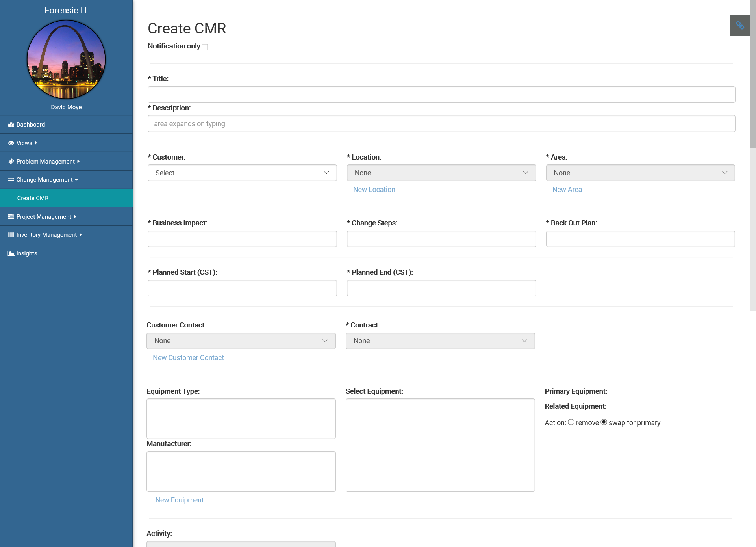Image resolution: width=756 pixels, height=547 pixels.
Task: Select Create CMR menu item
Action: [33, 198]
